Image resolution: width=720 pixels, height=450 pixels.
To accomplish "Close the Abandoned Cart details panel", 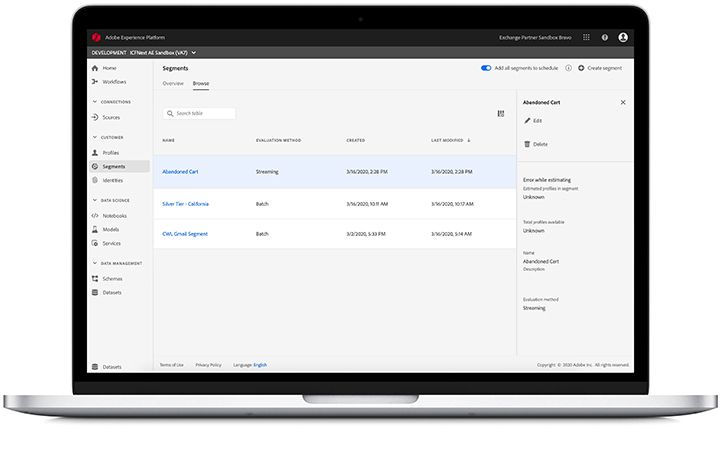I will 623,102.
